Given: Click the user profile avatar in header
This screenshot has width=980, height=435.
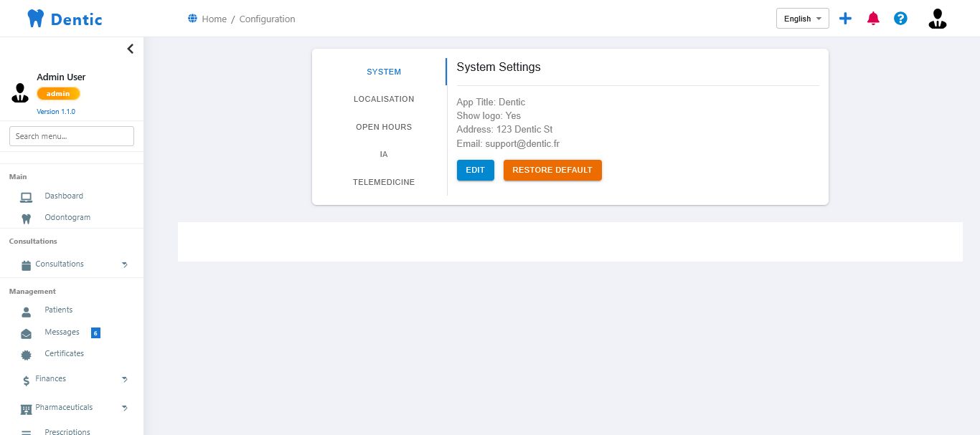Looking at the screenshot, I should point(937,19).
